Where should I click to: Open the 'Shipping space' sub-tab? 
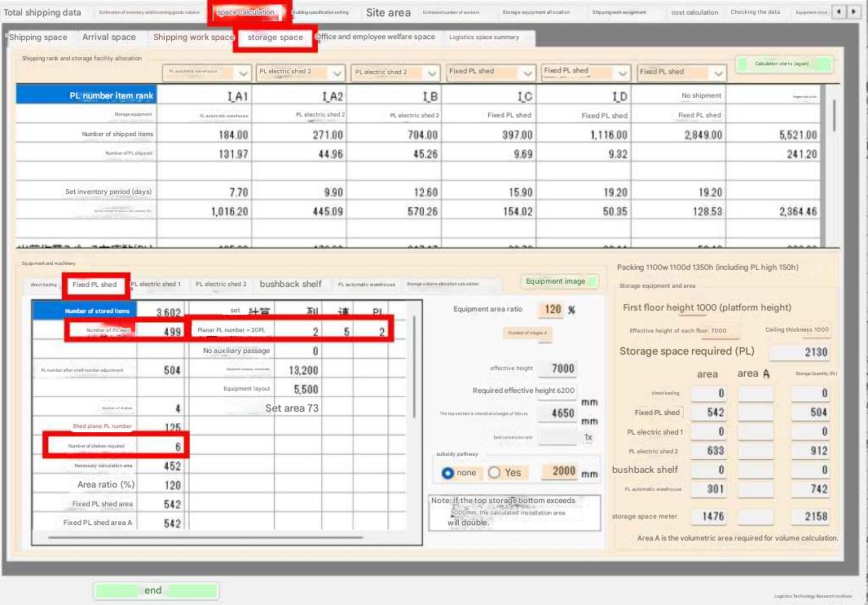pyautogui.click(x=38, y=38)
